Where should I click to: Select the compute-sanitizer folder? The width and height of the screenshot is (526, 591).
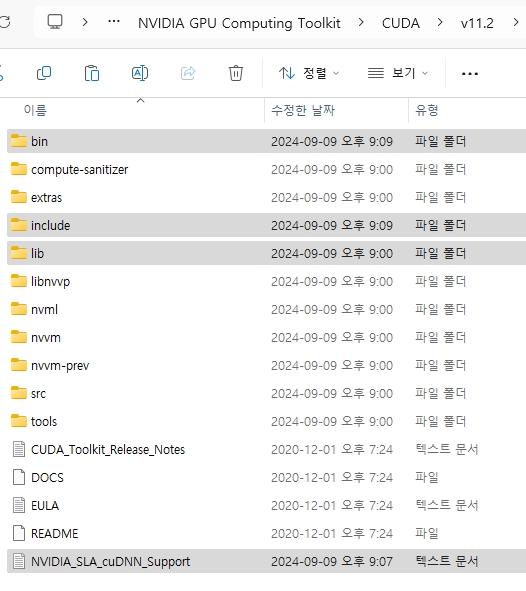266,170
